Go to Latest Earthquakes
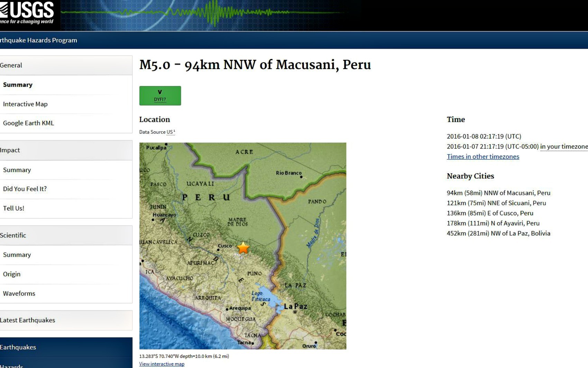 [x=28, y=320]
